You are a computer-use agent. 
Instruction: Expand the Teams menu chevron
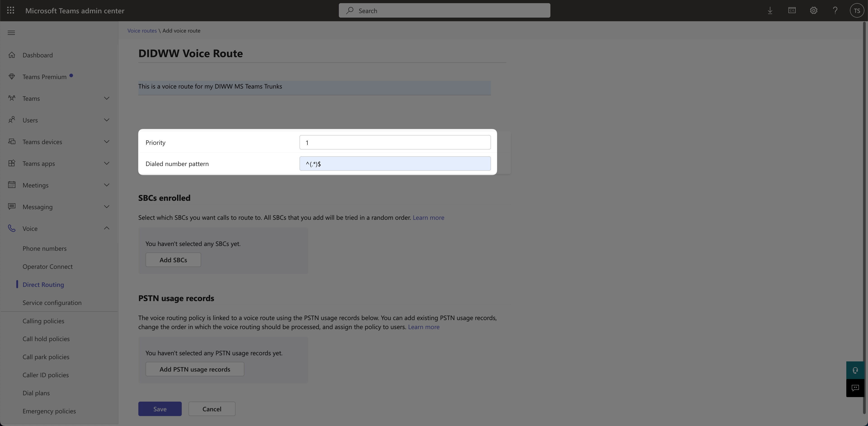click(106, 98)
